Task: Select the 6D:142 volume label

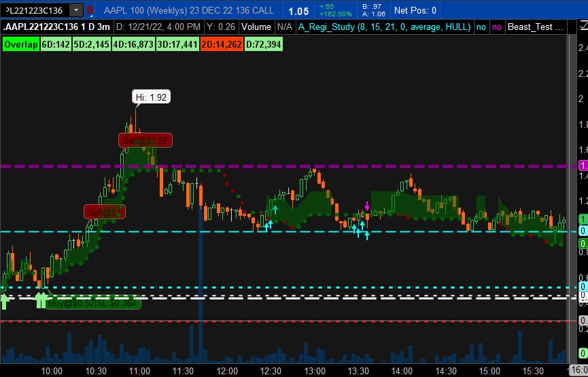Action: (55, 44)
